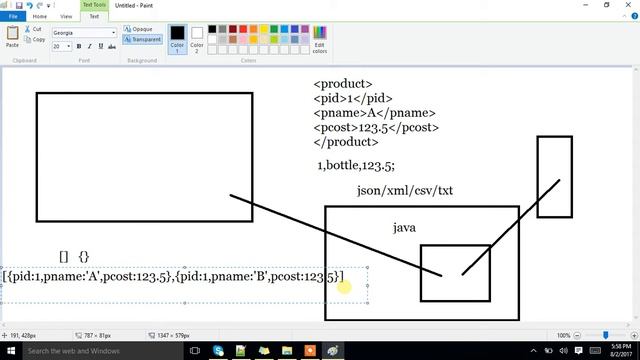The width and height of the screenshot is (640, 360).
Task: Click the '1,bottle,123.5;' text on canvas
Action: pos(356,165)
